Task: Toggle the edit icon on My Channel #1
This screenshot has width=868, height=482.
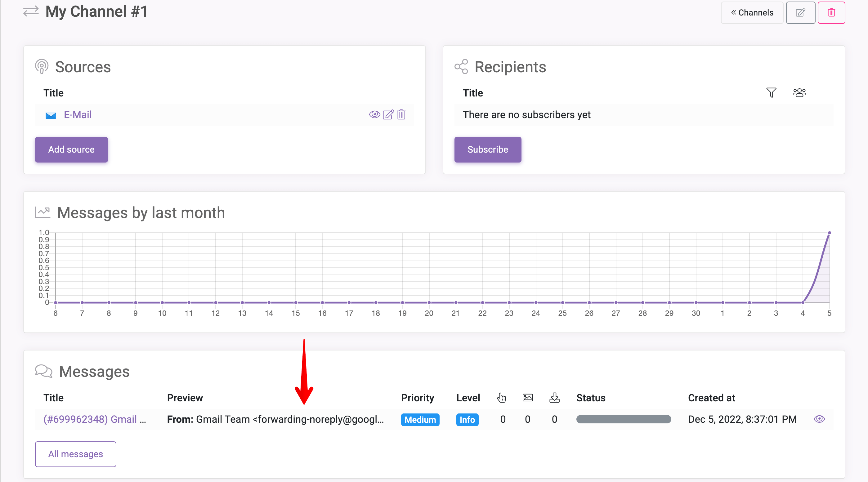Action: point(801,12)
